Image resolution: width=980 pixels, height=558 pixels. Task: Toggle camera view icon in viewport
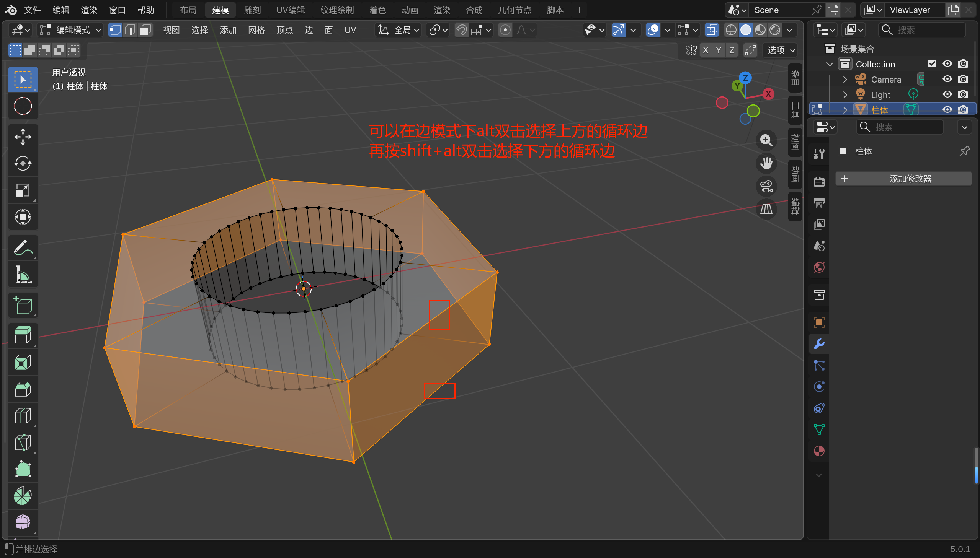(x=766, y=187)
